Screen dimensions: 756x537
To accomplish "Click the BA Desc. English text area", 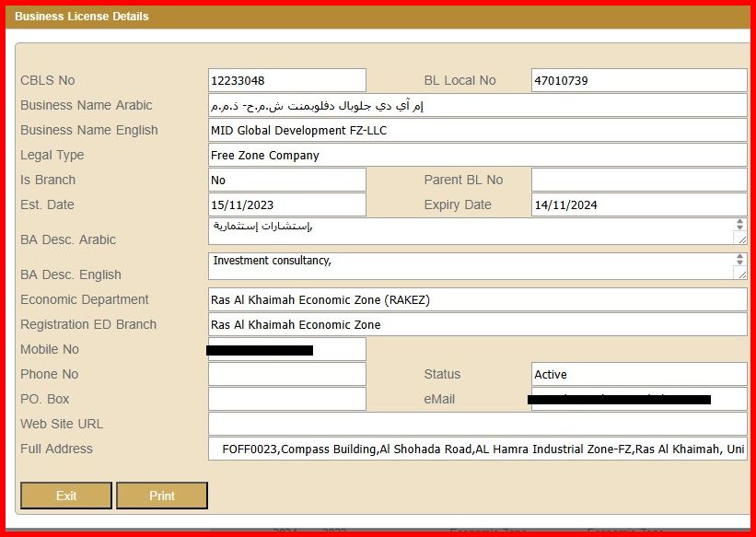I will (478, 266).
